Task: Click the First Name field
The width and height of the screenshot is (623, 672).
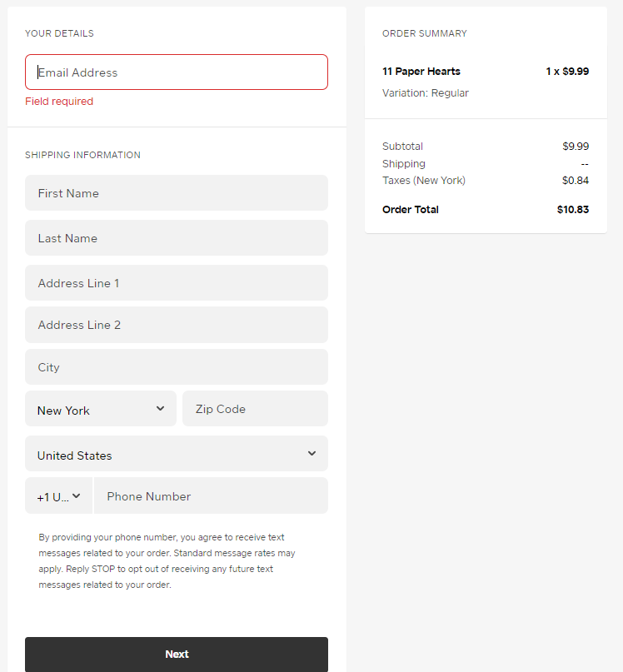Action: [x=176, y=192]
